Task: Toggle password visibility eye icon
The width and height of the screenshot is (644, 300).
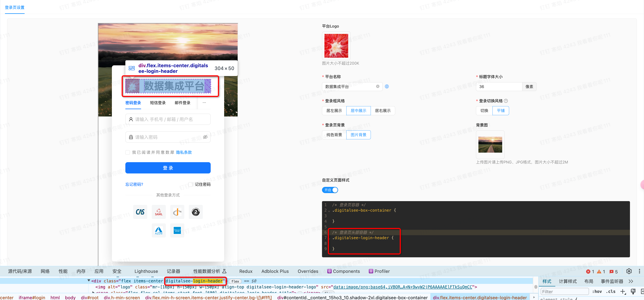Action: point(205,137)
